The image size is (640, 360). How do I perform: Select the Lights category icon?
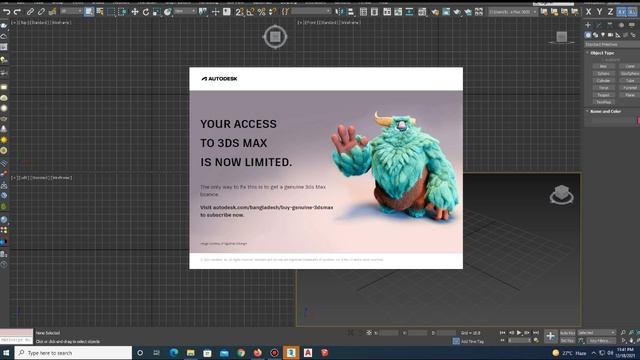point(603,35)
